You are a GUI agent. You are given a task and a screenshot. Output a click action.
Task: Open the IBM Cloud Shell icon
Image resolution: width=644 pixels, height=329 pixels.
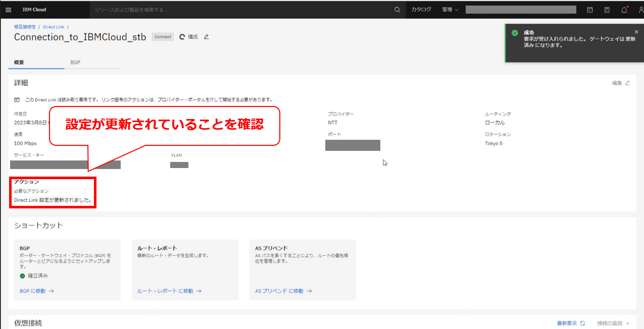click(x=589, y=10)
